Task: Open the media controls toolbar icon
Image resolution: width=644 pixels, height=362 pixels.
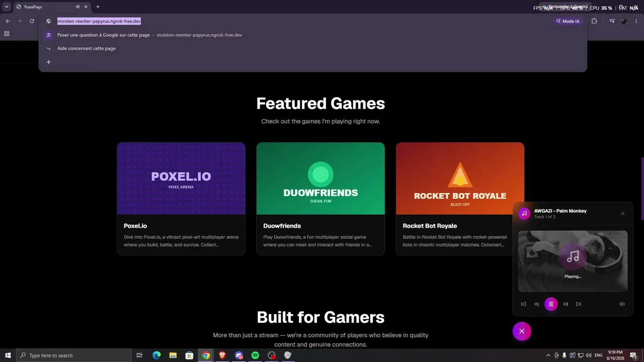Action: coord(612,21)
